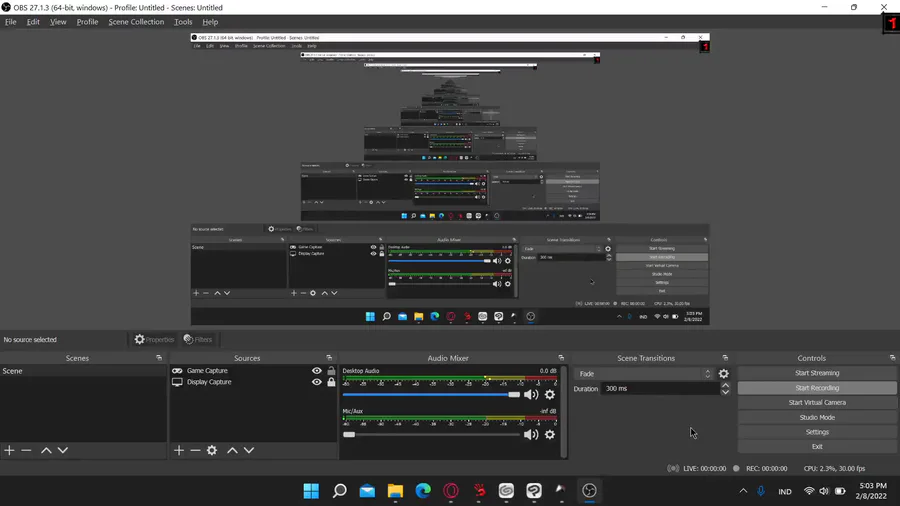Click Filters button above Sources
The height and width of the screenshot is (506, 900).
click(x=197, y=340)
